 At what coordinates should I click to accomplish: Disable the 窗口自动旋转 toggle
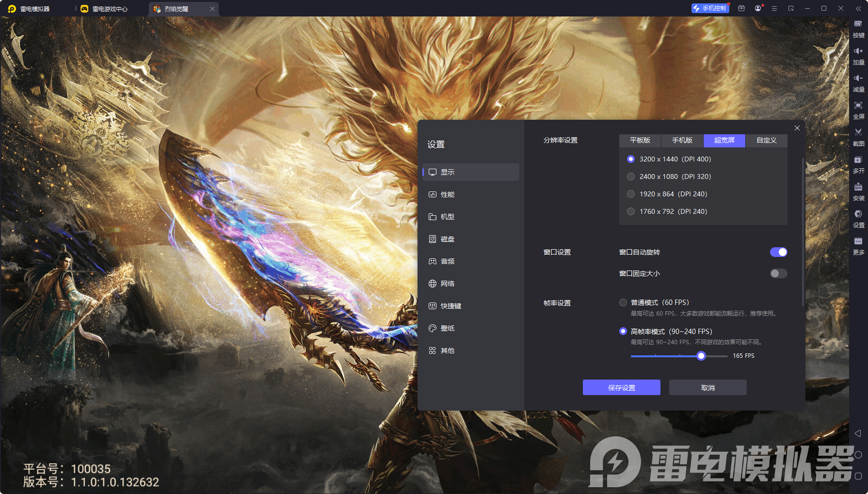coord(778,252)
